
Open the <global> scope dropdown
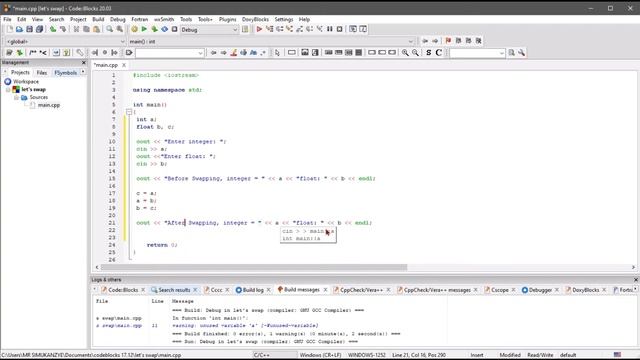pos(65,41)
